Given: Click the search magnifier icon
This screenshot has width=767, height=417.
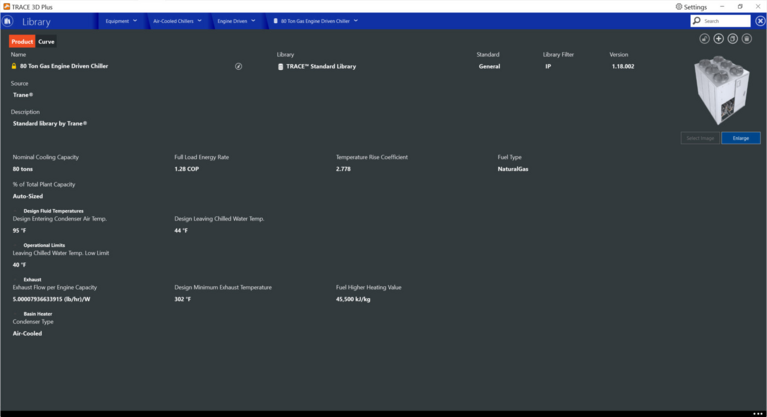Looking at the screenshot, I should 697,21.
